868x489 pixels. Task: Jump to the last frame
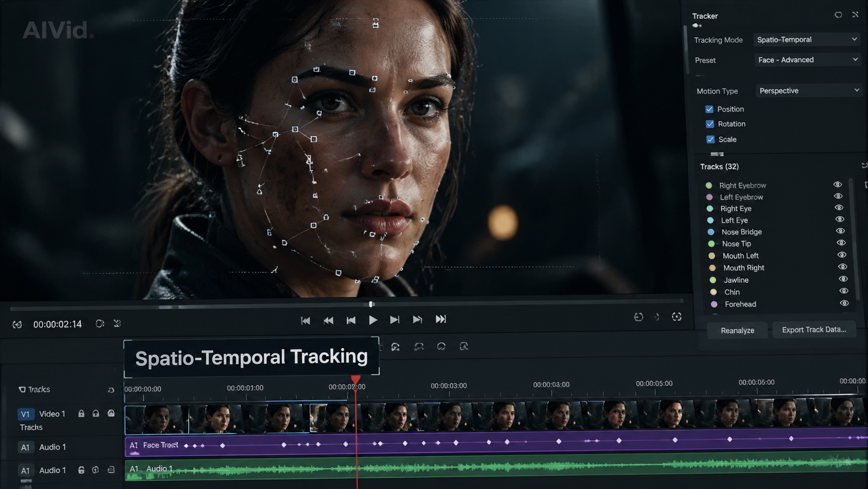441,319
